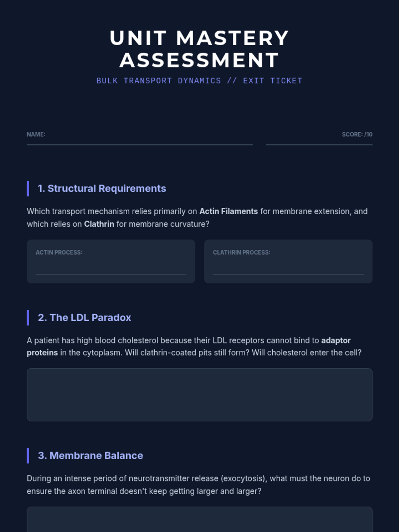Viewport: 399px width, 532px height.
Task: Click the Membrane Balance heading
Action: click(x=90, y=456)
